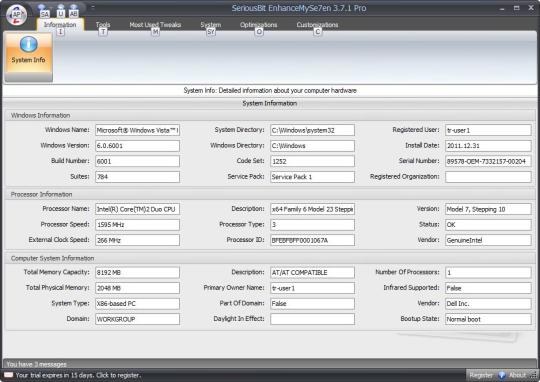Select the Serial Number field

(x=488, y=161)
